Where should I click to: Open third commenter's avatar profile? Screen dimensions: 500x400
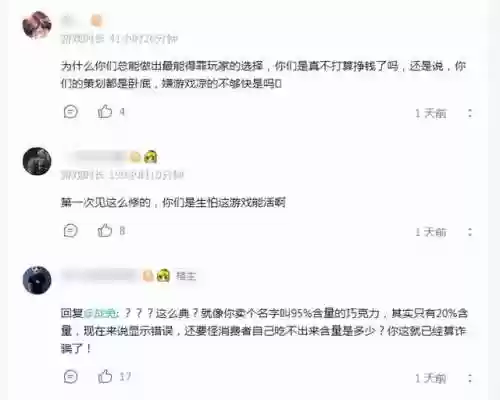pyautogui.click(x=37, y=280)
